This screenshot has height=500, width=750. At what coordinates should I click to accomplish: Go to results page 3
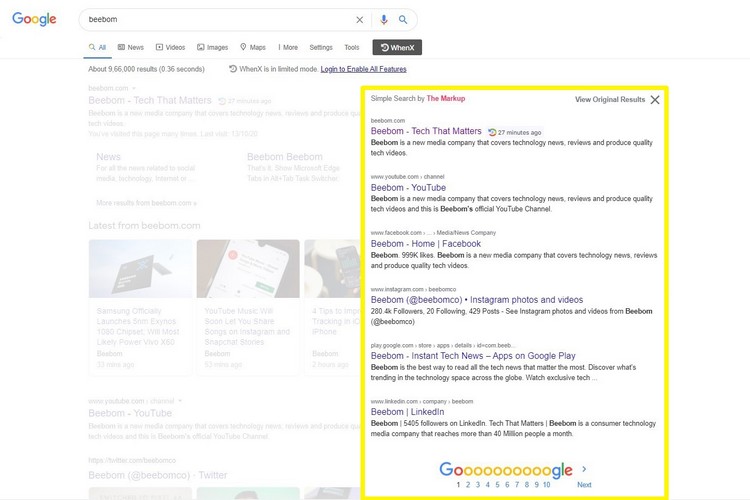(477, 485)
